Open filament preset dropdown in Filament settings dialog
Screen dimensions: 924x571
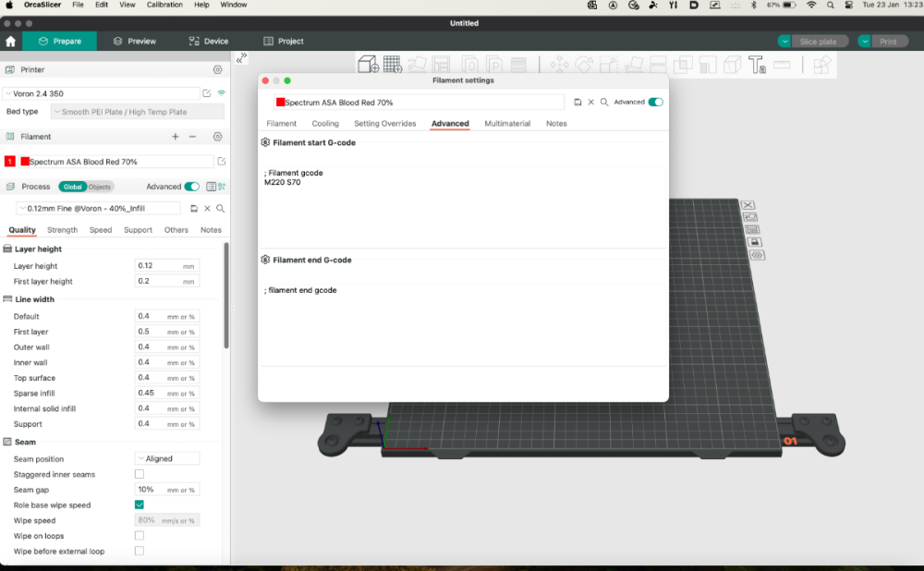(419, 103)
